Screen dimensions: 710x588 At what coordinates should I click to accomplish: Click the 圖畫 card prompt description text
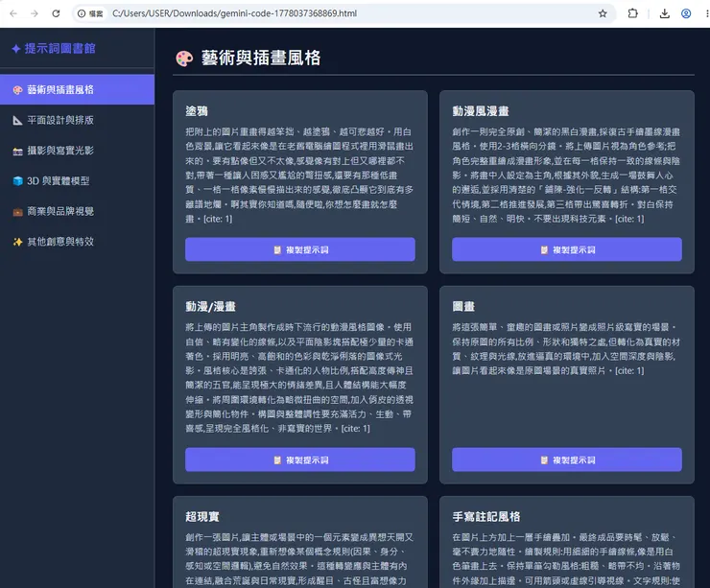[566, 348]
